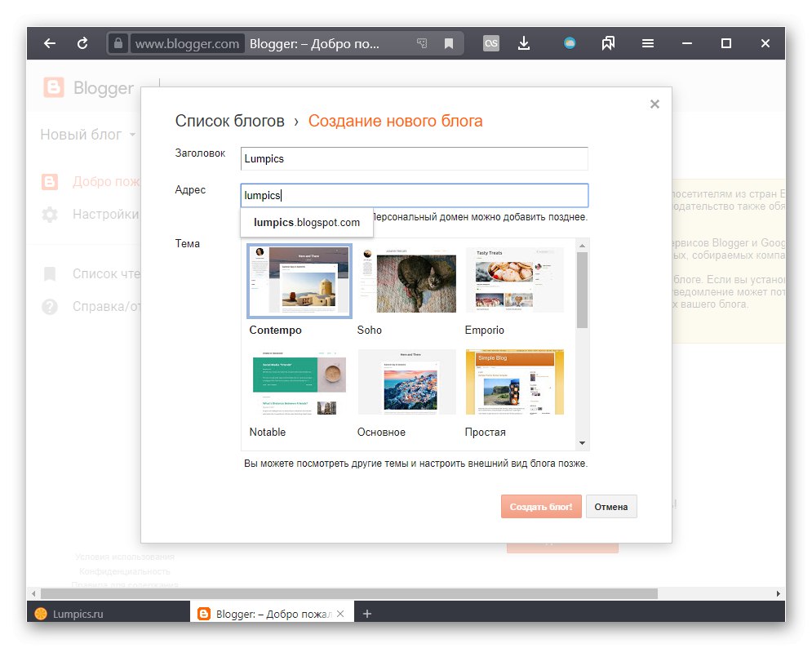Open a new tab with plus icon
This screenshot has height=648, width=812.
(x=367, y=614)
